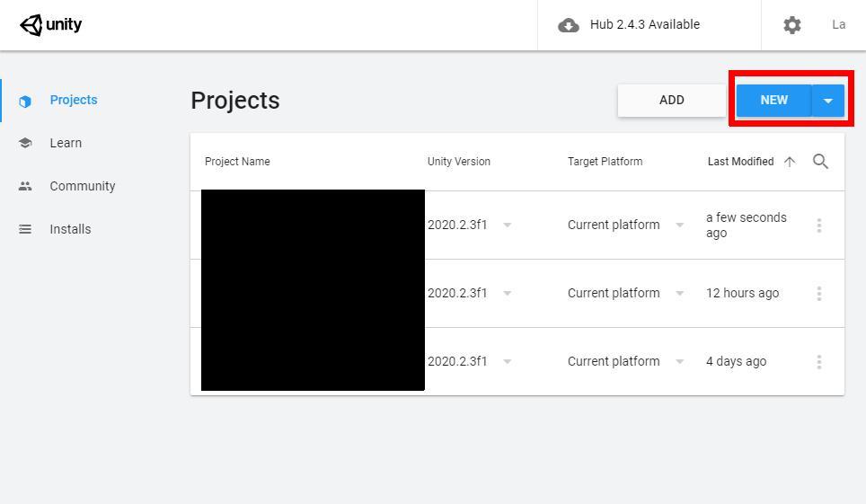Toggle the Last Modified sort arrow
The image size is (866, 504).
coord(790,162)
